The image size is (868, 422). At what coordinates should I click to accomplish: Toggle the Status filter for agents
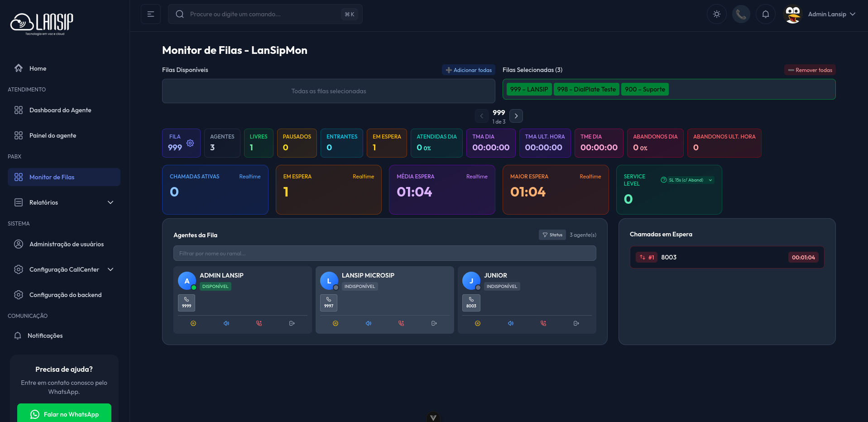tap(552, 235)
